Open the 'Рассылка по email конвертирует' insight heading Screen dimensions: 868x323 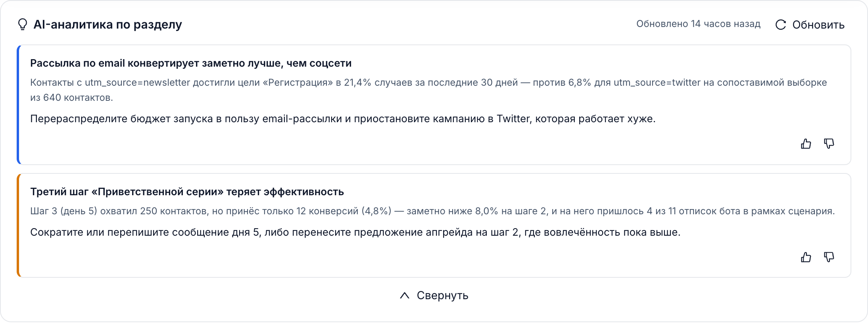click(x=191, y=63)
